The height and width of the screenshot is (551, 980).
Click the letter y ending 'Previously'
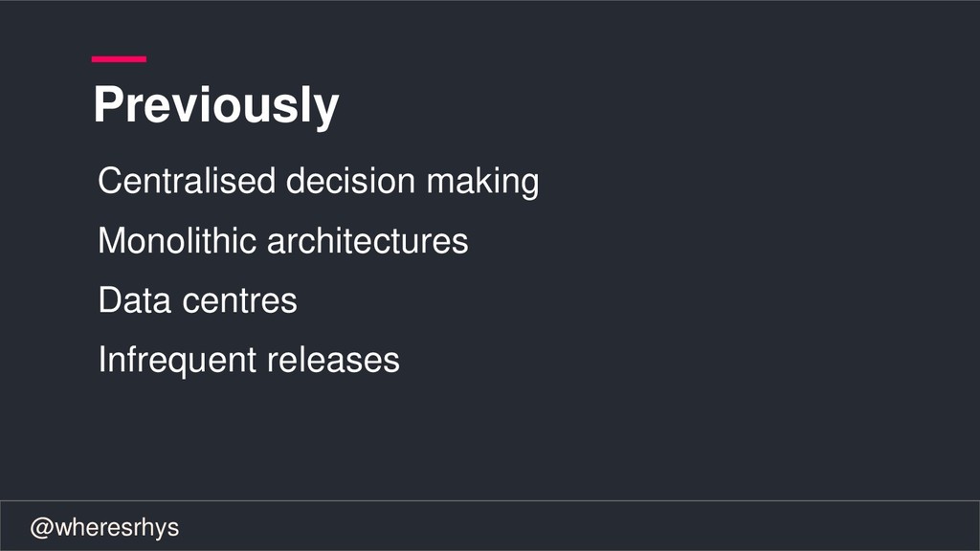326,111
